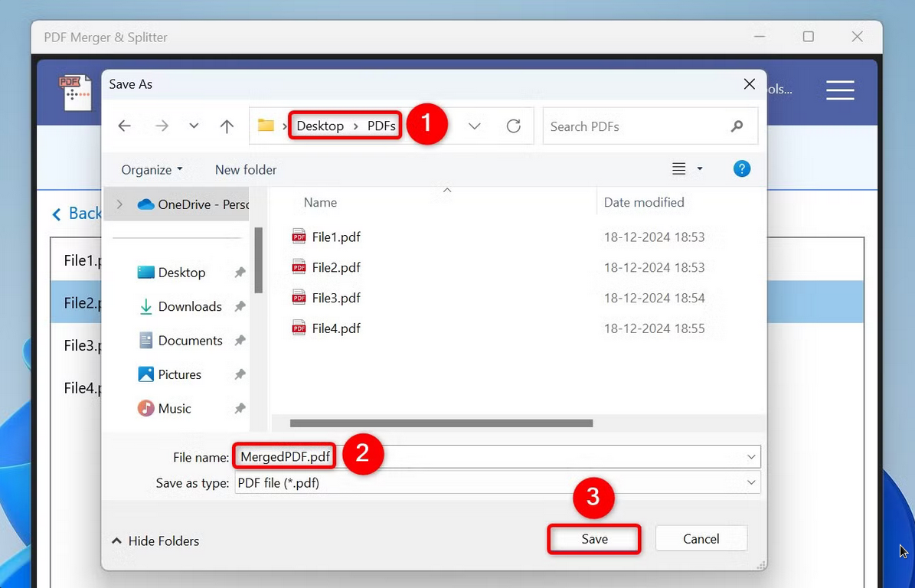
Task: Close the Save As dialog
Action: coord(750,84)
